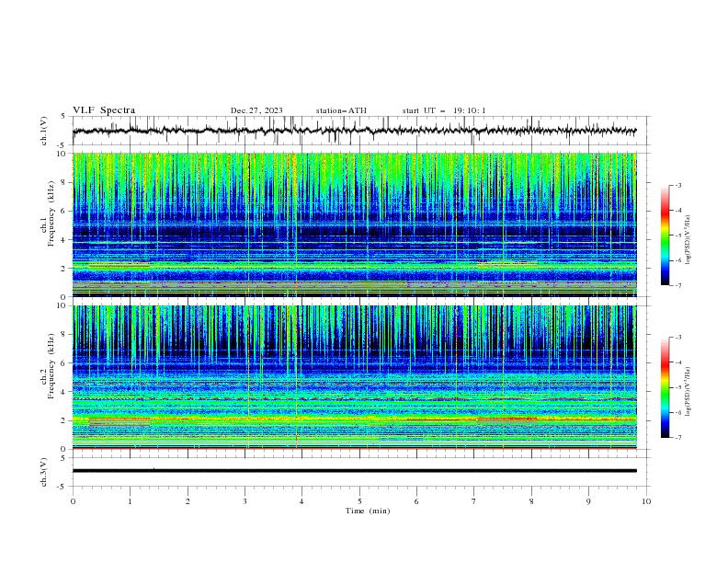Click the log(PSD) label beside ch.1 colorbar
Image resolution: width=728 pixels, height=563 pixels.
[x=688, y=240]
